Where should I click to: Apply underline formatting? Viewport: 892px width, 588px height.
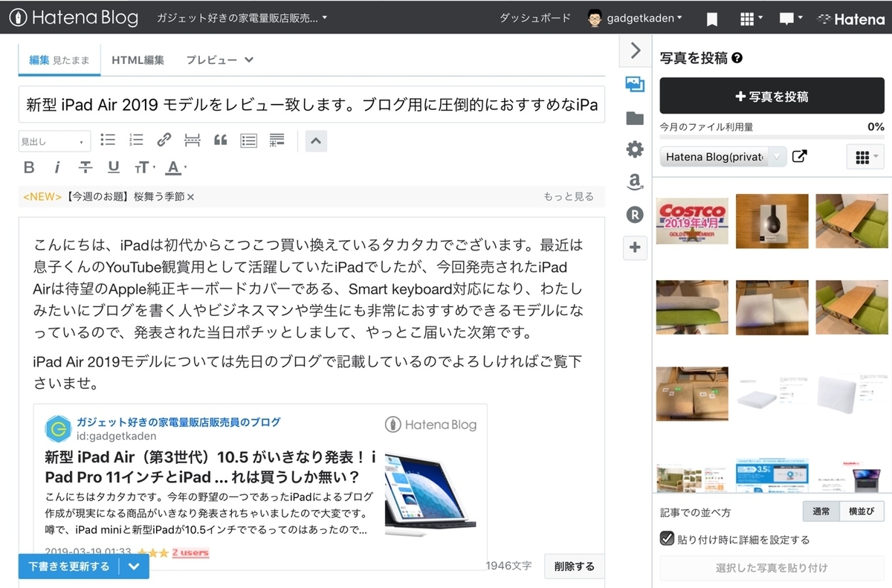(114, 167)
